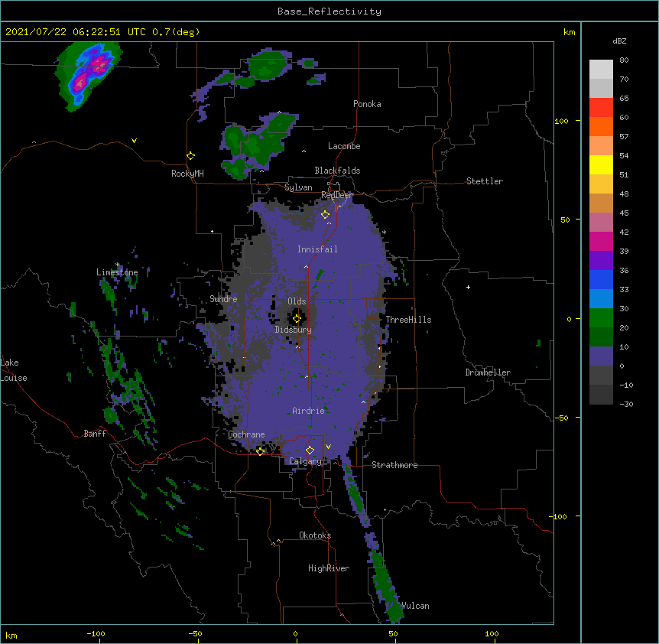The image size is (659, 644).
Task: Click the Cochrane city label
Action: (246, 434)
